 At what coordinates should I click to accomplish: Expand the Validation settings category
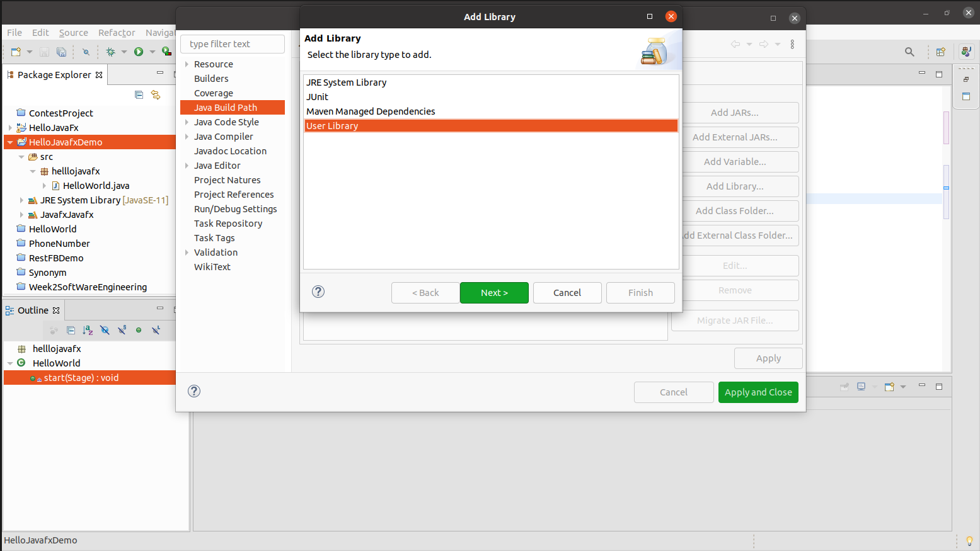(186, 252)
